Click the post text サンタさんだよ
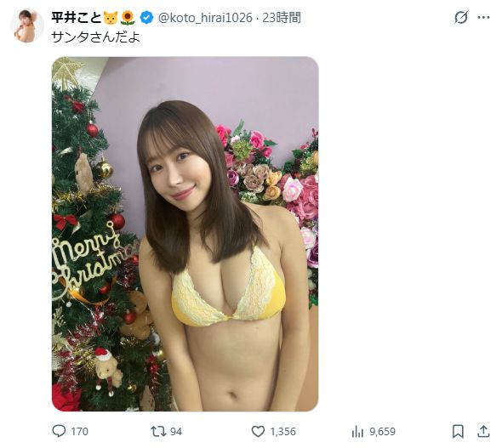The width and height of the screenshot is (502, 448). (x=95, y=37)
